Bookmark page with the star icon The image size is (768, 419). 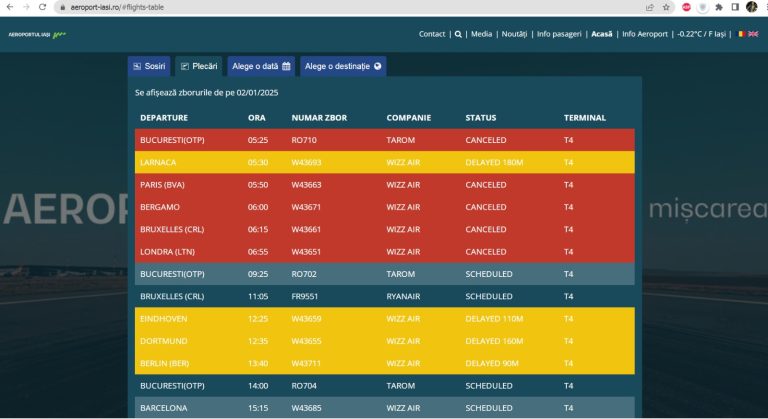pos(666,7)
